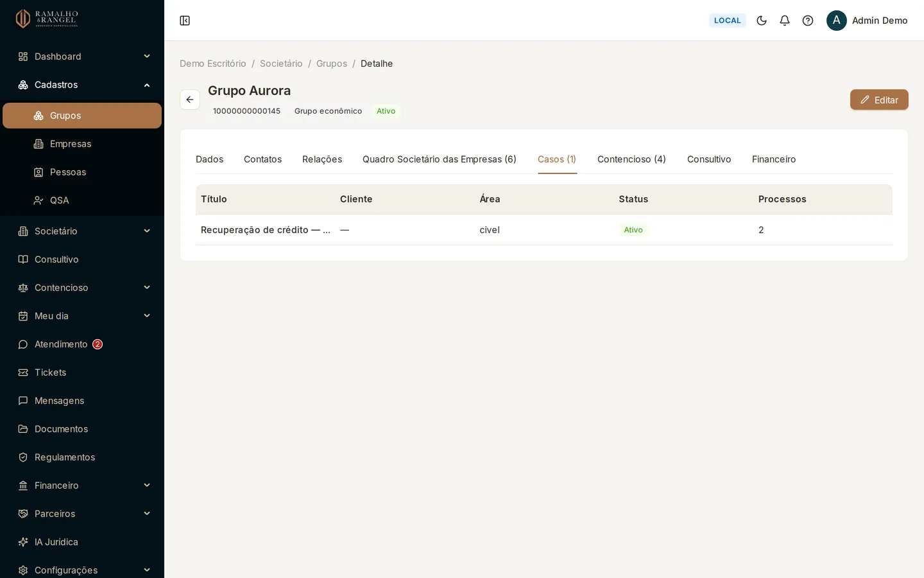Viewport: 924px width, 578px height.
Task: Open the Consultivo tab
Action: [709, 159]
